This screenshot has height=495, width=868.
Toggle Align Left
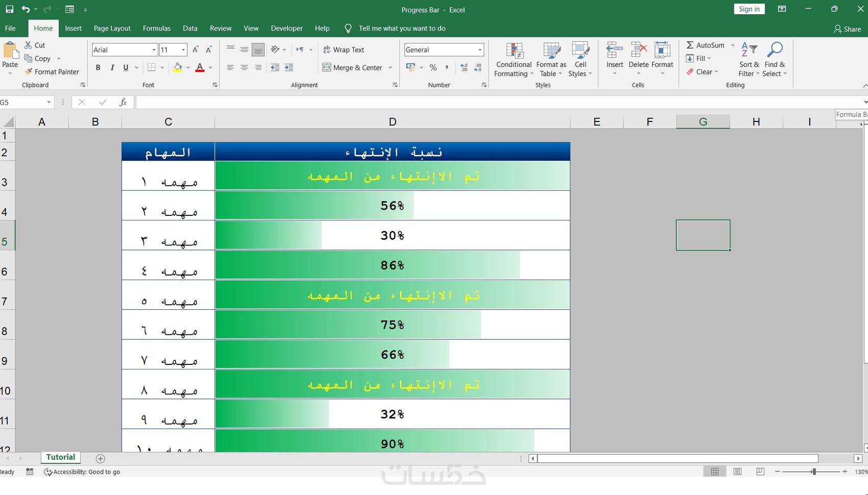(231, 67)
